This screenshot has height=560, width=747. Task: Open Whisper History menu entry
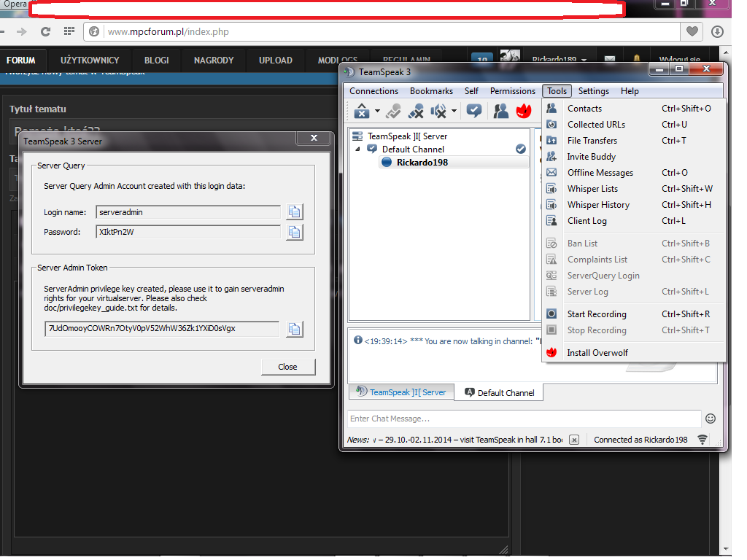(x=634, y=205)
